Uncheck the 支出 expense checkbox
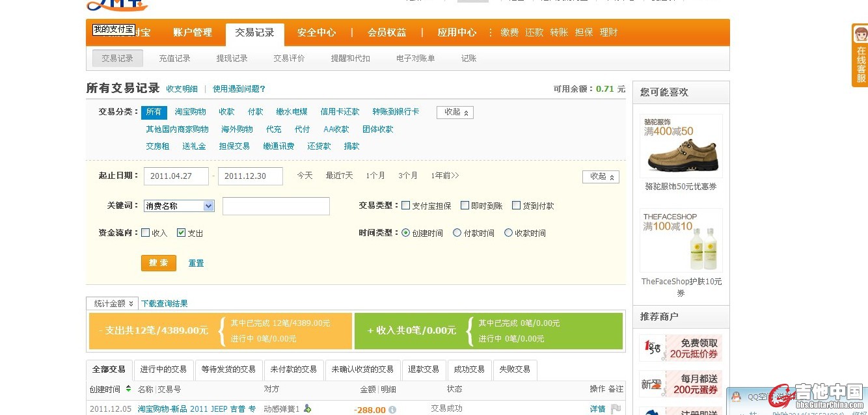 (x=182, y=233)
